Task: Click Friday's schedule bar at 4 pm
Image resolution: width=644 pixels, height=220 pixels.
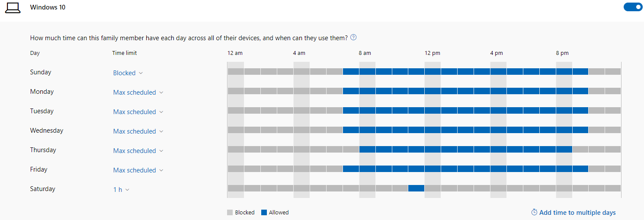Action: (x=498, y=169)
